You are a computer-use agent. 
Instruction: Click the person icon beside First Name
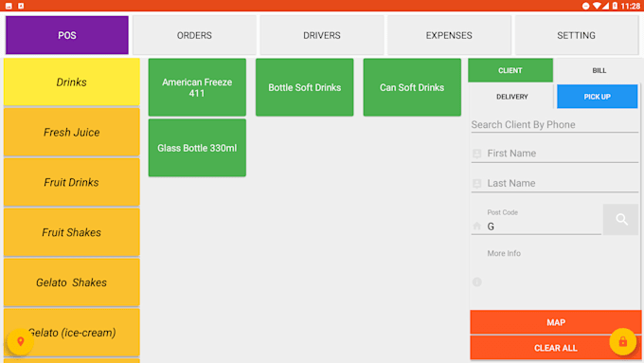[x=476, y=154]
